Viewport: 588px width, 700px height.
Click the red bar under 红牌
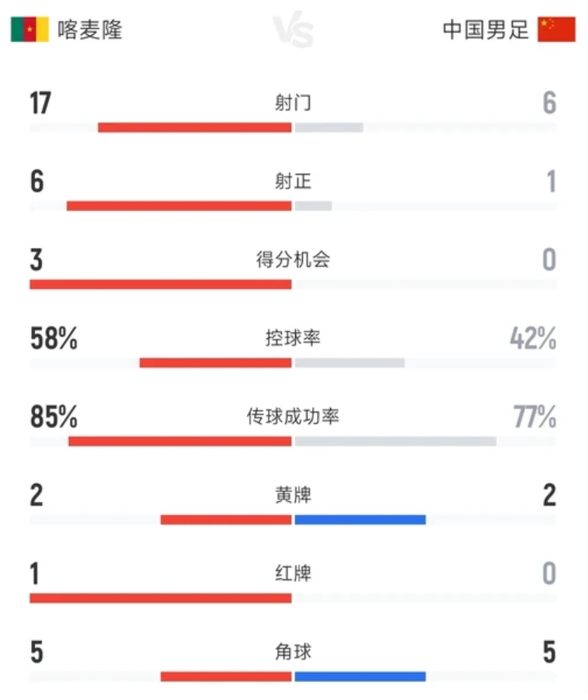(161, 598)
